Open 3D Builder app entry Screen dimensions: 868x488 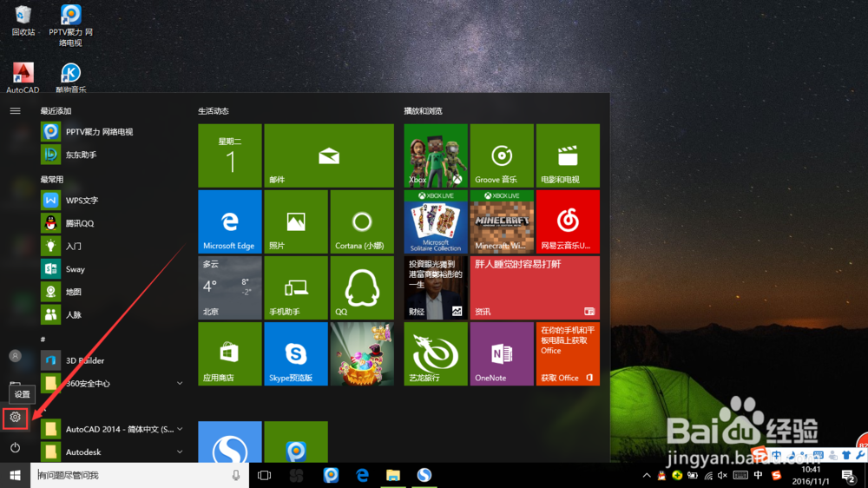click(x=112, y=360)
